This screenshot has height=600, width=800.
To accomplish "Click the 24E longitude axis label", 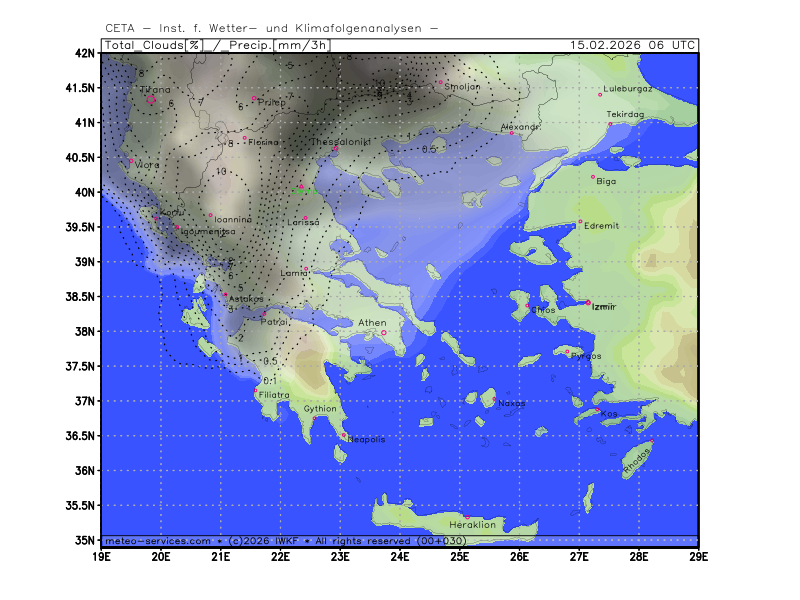I will (400, 555).
